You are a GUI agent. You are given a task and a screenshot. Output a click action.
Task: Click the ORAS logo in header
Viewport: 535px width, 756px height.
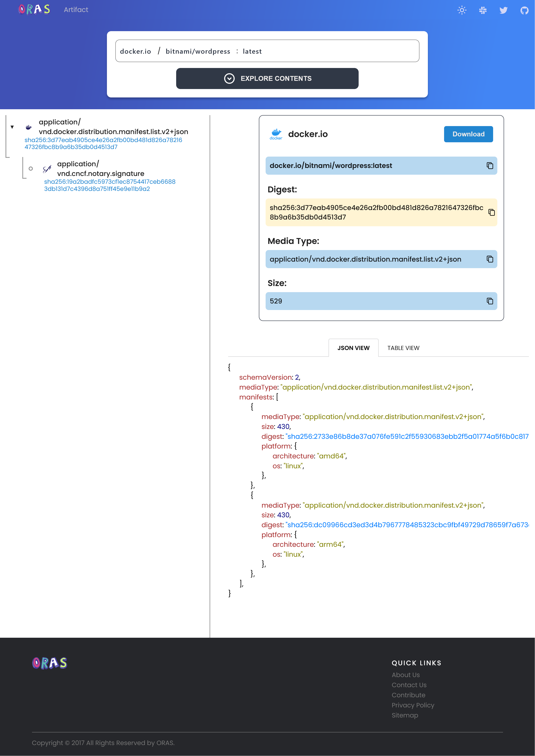click(x=34, y=9)
